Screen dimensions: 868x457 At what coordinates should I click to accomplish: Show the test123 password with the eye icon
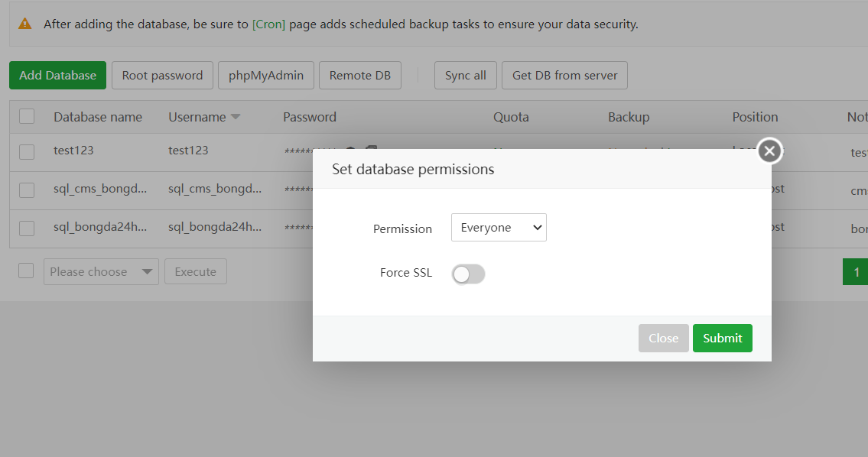coord(350,150)
